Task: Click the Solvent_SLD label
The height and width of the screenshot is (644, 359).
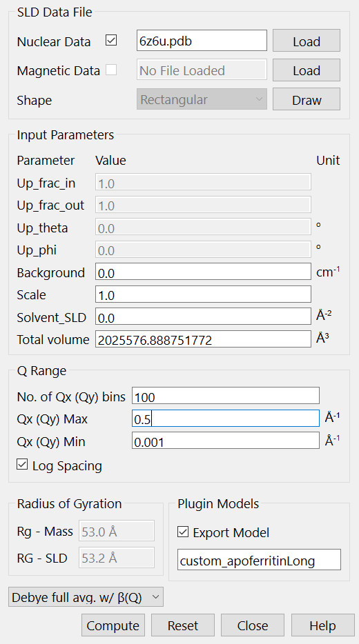Action: coord(51,317)
